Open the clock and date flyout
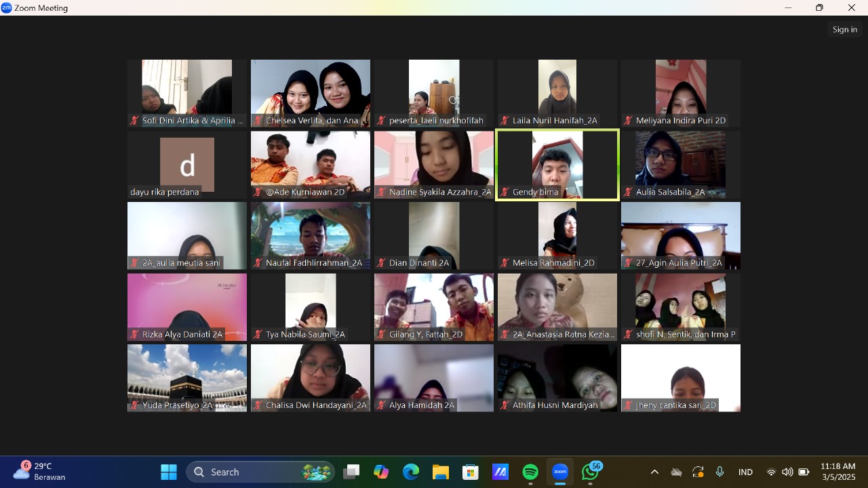 click(838, 472)
